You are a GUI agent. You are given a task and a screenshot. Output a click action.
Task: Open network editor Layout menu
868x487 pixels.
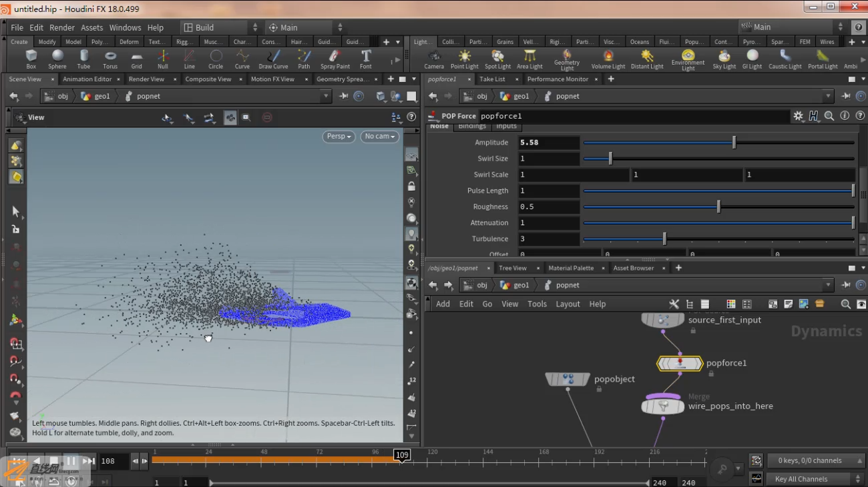pyautogui.click(x=568, y=304)
